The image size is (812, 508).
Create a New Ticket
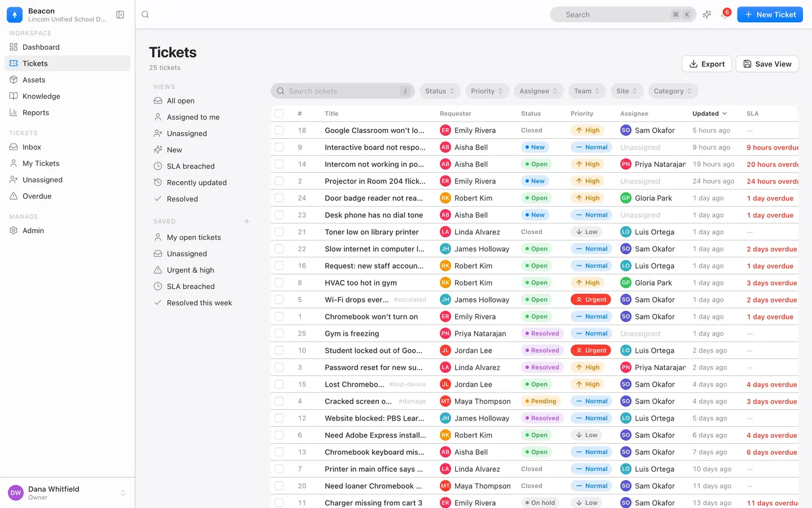pos(770,15)
